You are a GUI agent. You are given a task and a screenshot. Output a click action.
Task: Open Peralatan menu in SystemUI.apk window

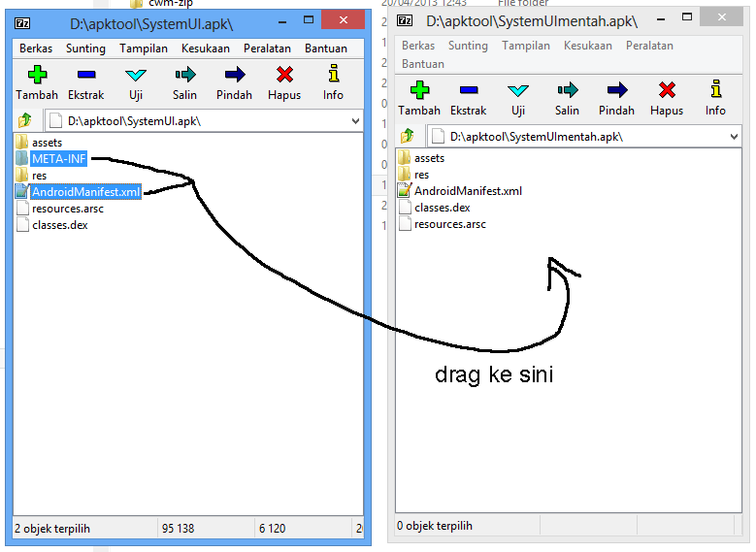coord(267,49)
